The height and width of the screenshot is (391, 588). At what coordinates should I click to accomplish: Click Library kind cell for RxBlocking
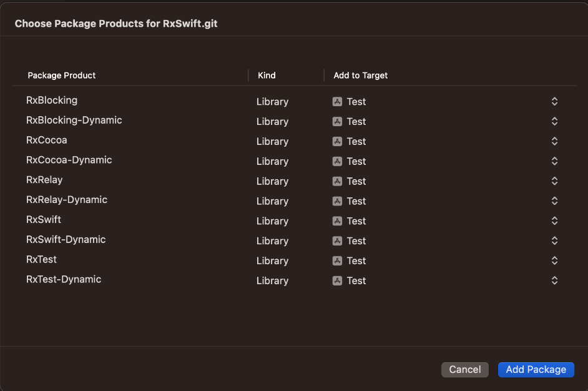(x=272, y=102)
